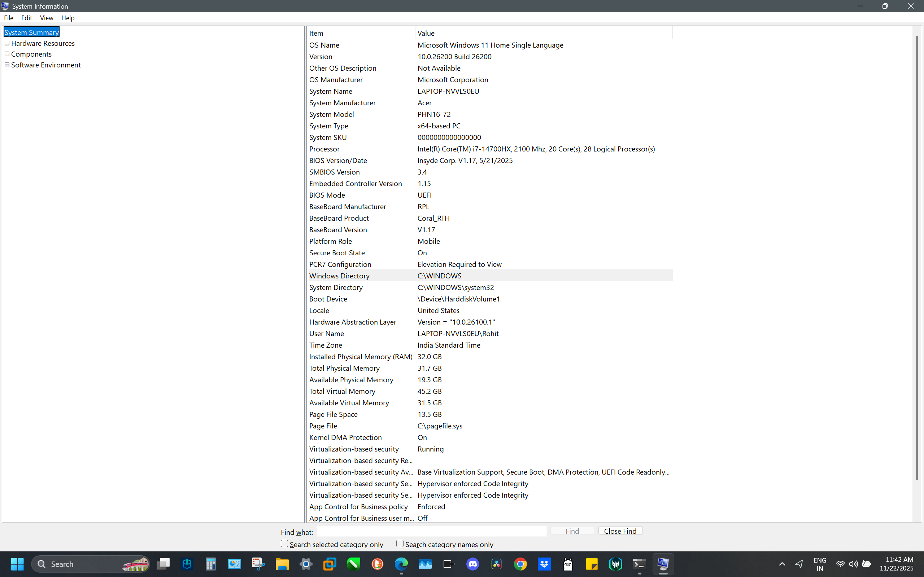Expand the Software Environment tree node

click(7, 65)
